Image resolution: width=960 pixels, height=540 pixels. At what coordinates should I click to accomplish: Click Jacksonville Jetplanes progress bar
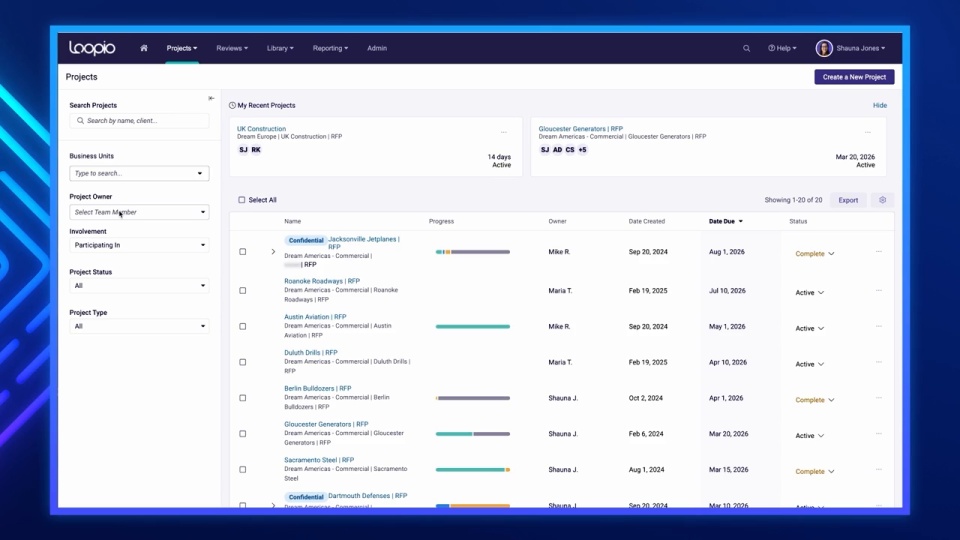tap(473, 252)
